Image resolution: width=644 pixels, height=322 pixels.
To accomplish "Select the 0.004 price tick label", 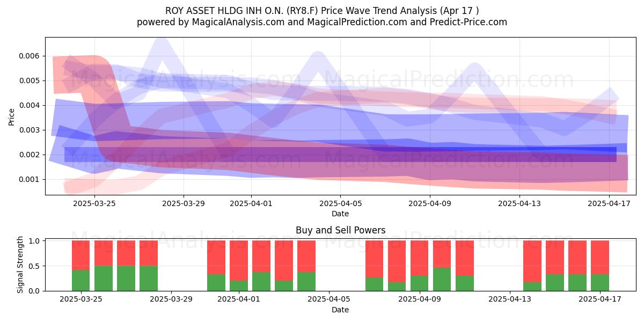I will pyautogui.click(x=30, y=105).
